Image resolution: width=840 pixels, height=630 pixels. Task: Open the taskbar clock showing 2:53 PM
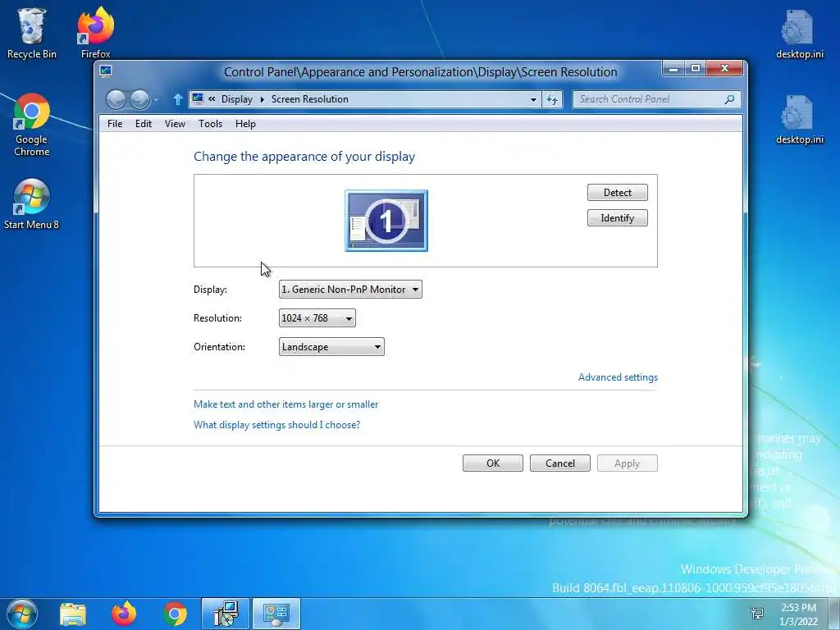point(798,614)
